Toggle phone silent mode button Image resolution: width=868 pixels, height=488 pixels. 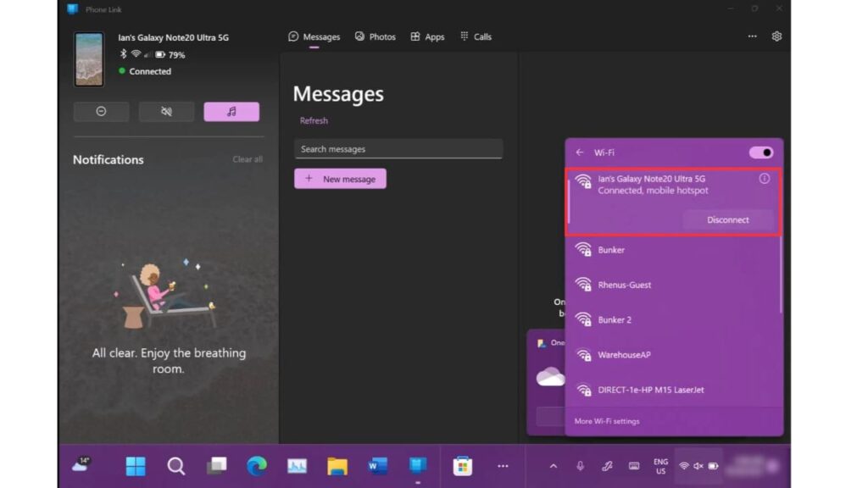point(166,112)
